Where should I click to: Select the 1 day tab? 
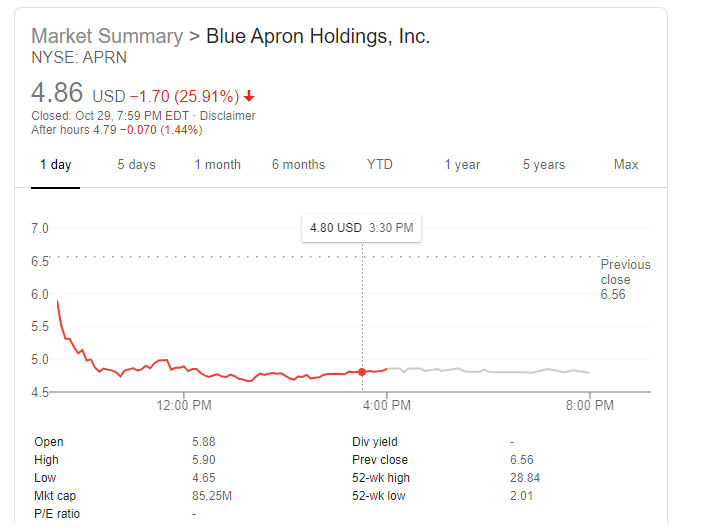55,165
